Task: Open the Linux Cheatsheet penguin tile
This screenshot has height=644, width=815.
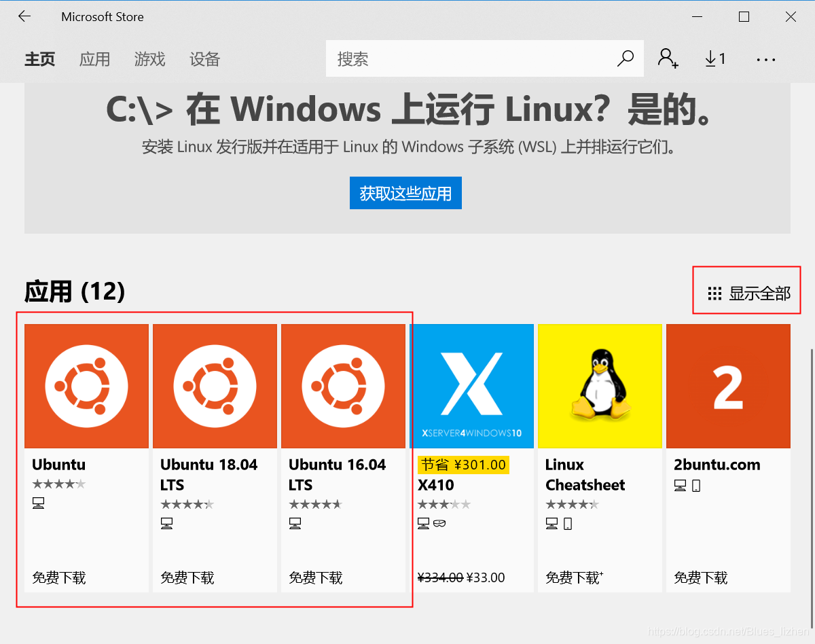Action: (600, 386)
